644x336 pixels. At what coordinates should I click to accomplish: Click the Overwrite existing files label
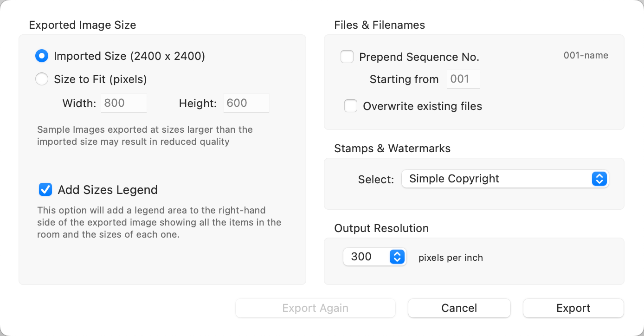click(x=422, y=106)
